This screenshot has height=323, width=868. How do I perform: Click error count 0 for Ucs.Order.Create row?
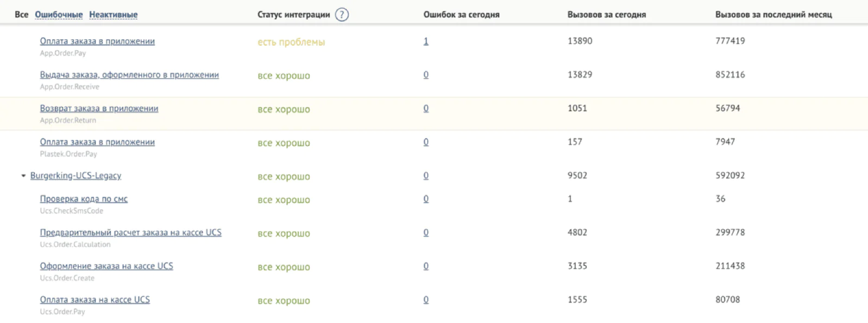tap(426, 266)
